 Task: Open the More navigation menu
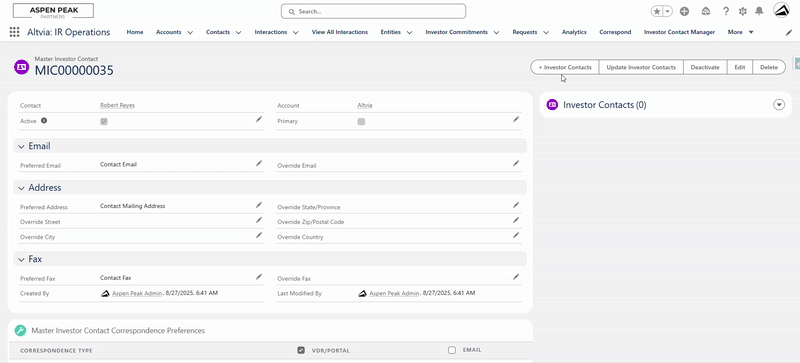[x=740, y=32]
